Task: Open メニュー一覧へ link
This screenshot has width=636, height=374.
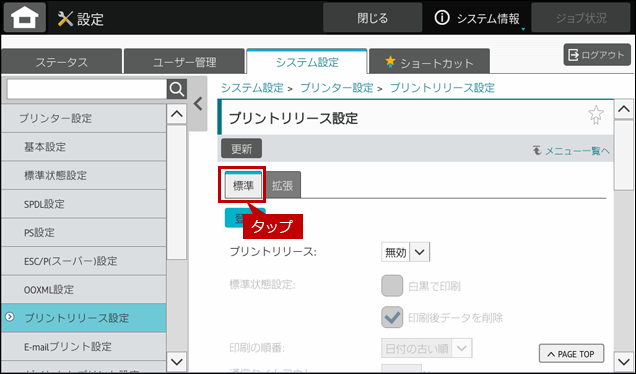Action: coord(571,151)
